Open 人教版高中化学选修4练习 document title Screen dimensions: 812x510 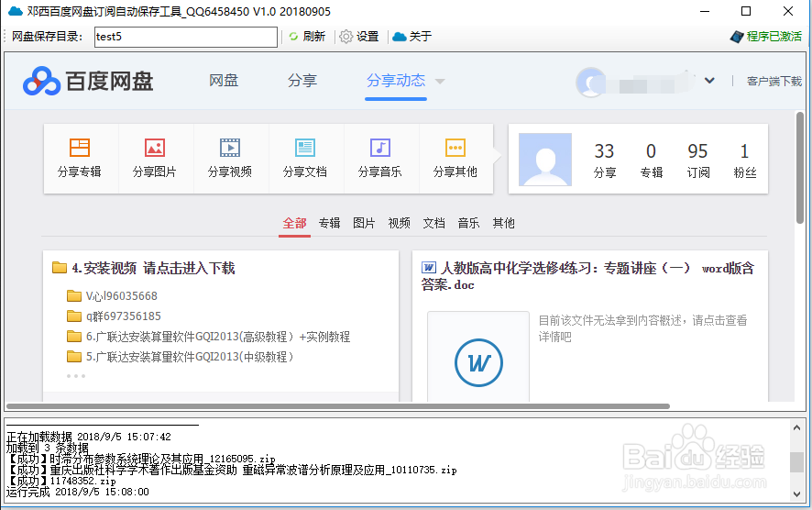tap(587, 276)
